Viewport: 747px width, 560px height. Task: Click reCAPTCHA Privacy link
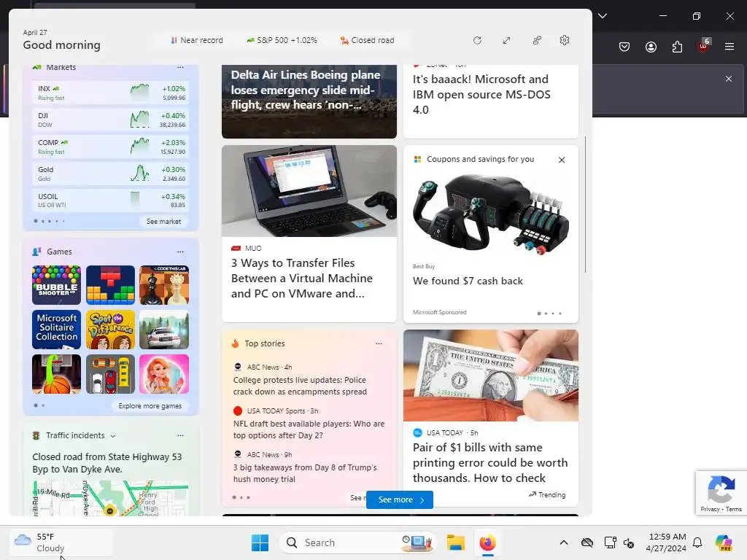[710, 509]
